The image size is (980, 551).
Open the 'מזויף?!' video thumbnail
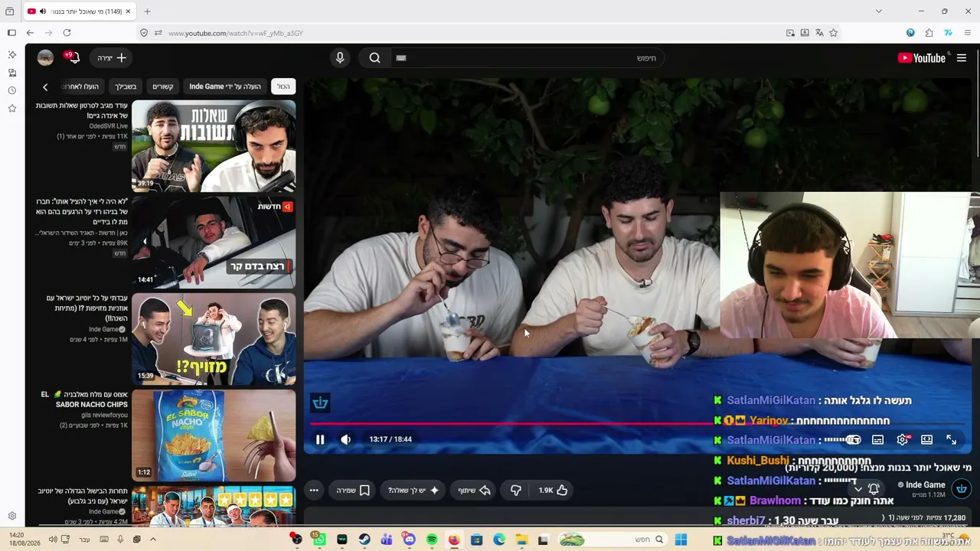point(214,339)
